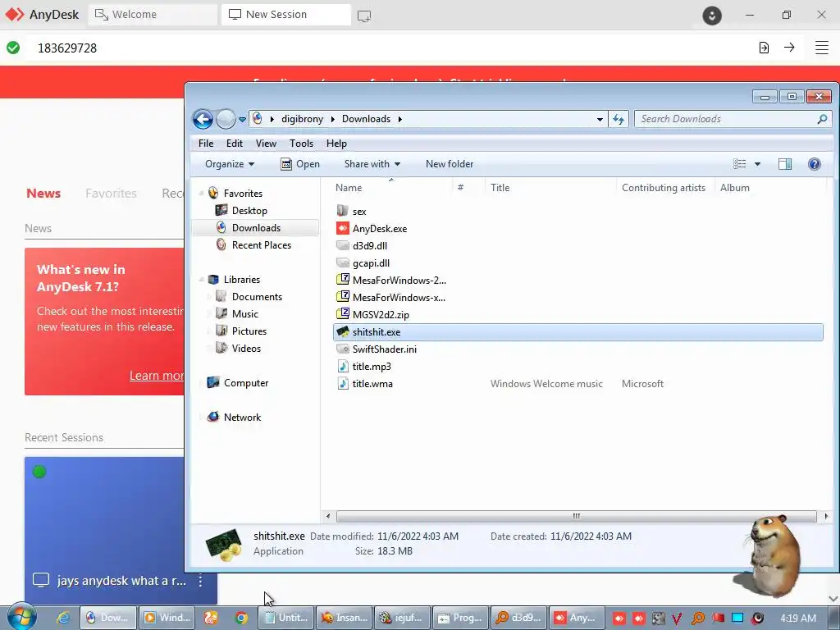Select the d3d9.dll file
Screen dimensions: 840x630
370,245
